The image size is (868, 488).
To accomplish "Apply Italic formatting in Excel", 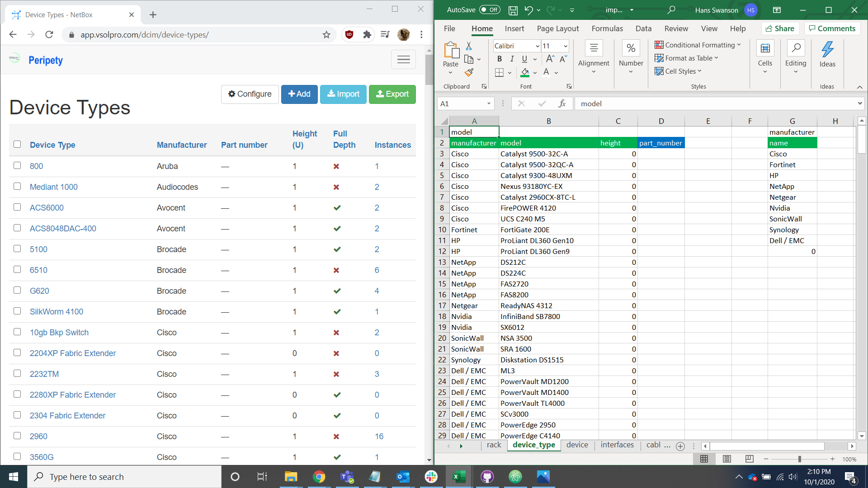I will [512, 59].
